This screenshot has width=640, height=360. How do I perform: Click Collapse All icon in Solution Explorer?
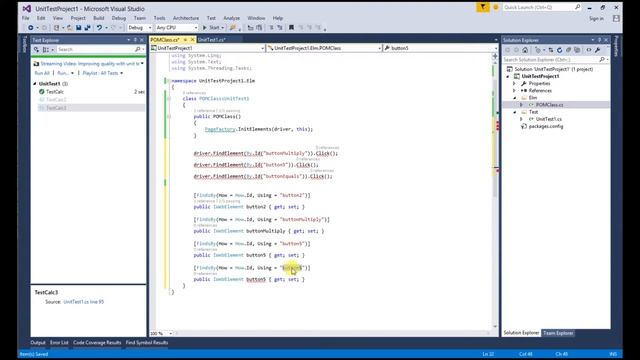569,50
